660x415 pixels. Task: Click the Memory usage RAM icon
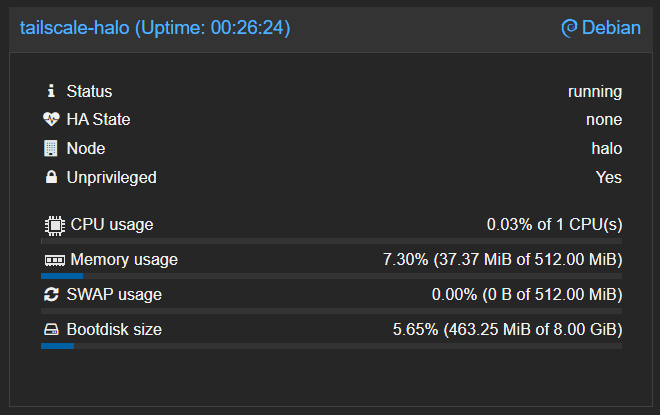pyautogui.click(x=54, y=260)
